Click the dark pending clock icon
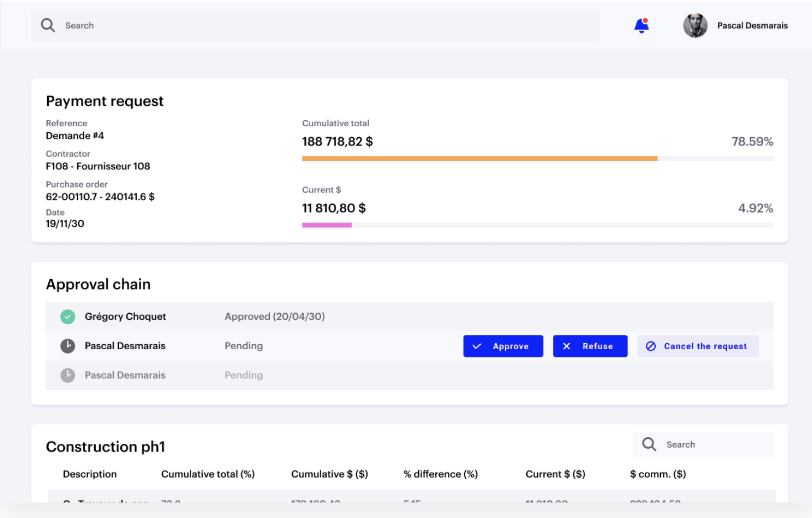The width and height of the screenshot is (812, 518). pos(68,346)
